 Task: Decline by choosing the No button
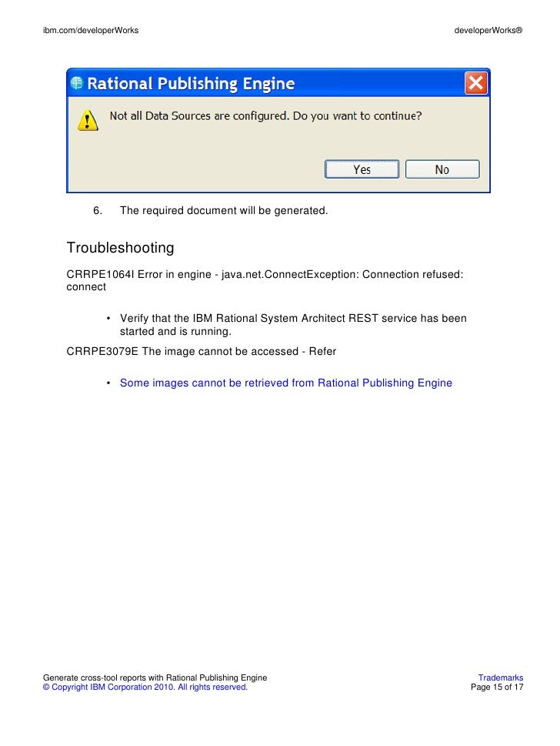(442, 169)
